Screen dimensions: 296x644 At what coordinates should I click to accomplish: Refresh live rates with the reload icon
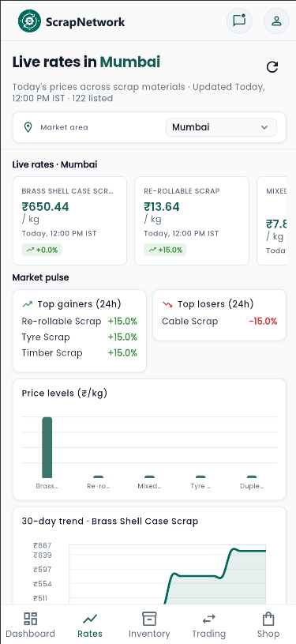pyautogui.click(x=272, y=67)
